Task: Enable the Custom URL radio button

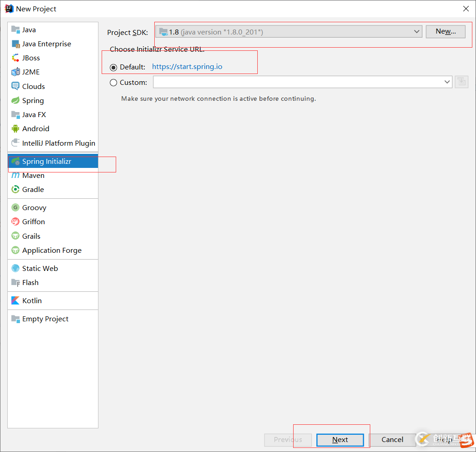Action: point(113,83)
